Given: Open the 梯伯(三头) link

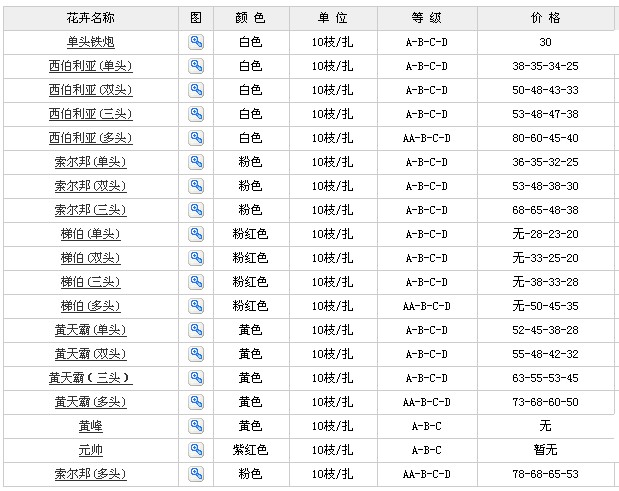Looking at the screenshot, I should (x=90, y=282).
